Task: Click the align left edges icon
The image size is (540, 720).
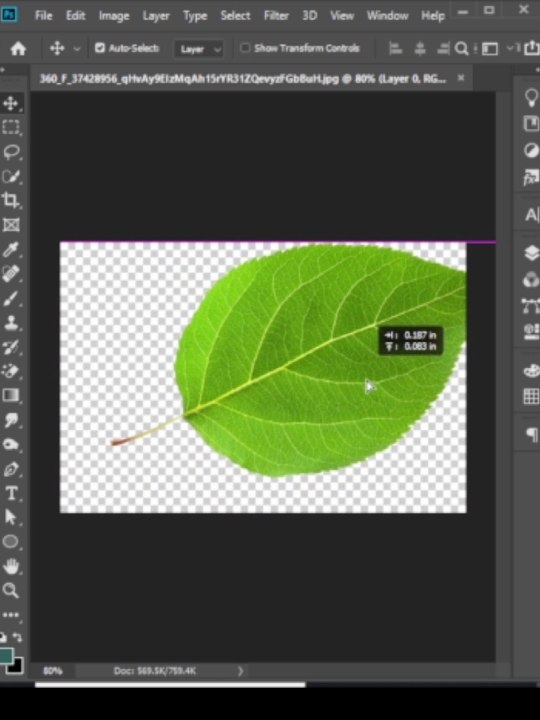Action: click(395, 48)
